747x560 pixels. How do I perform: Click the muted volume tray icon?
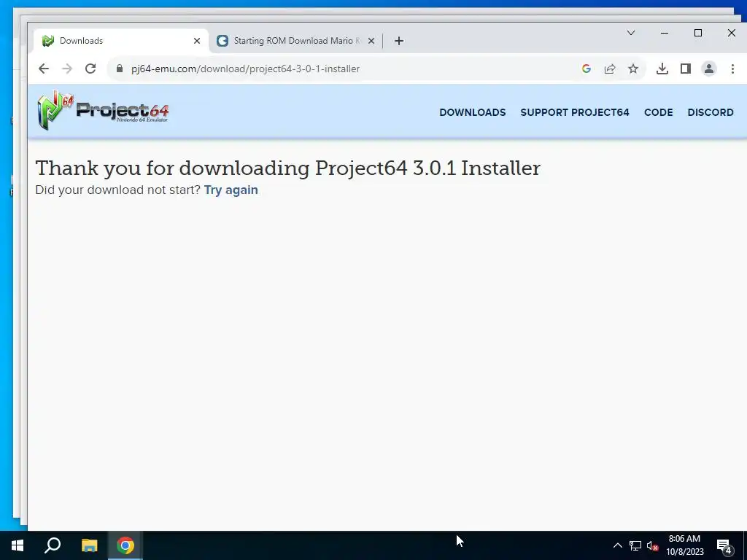tap(652, 545)
